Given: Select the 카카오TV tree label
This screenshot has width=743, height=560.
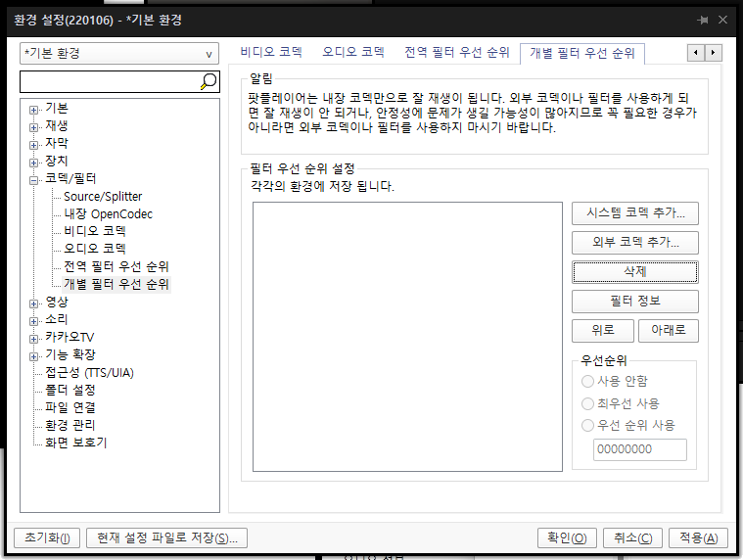Looking at the screenshot, I should tap(70, 338).
